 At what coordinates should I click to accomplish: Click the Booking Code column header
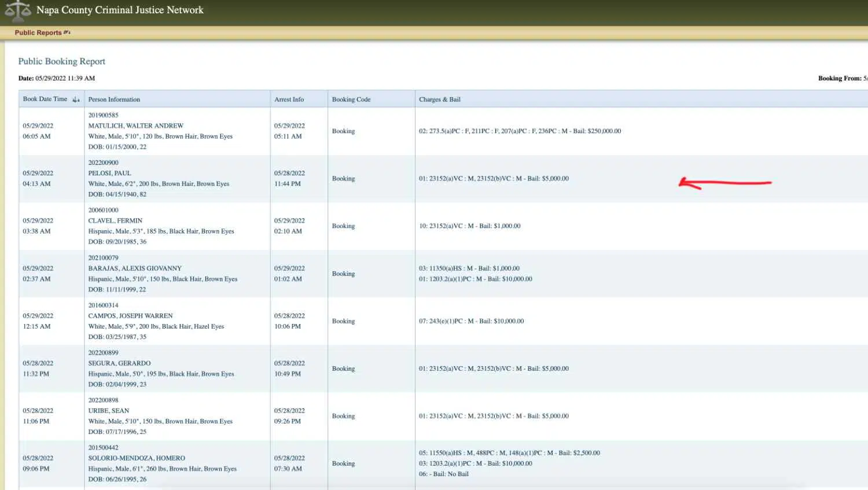(351, 100)
